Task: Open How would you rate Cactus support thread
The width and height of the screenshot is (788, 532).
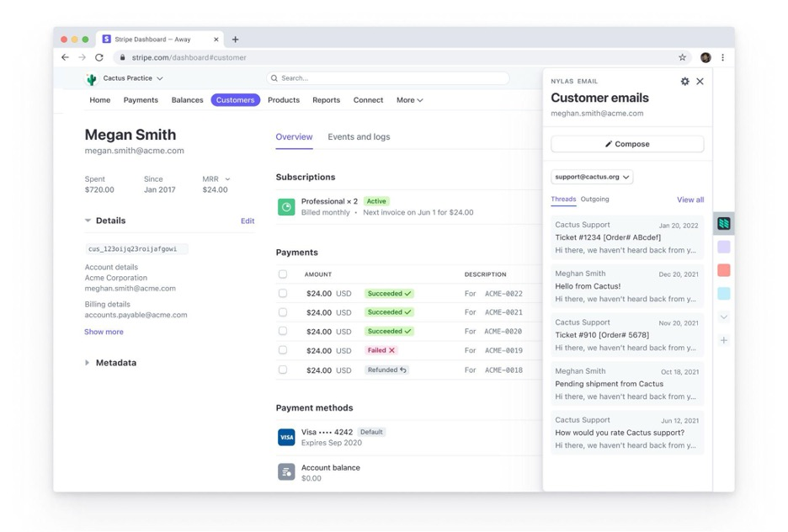Action: coord(627,432)
